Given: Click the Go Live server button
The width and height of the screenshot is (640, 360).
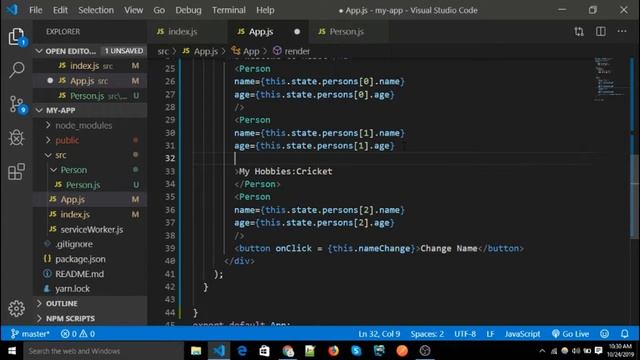Looking at the screenshot, I should (x=570, y=334).
